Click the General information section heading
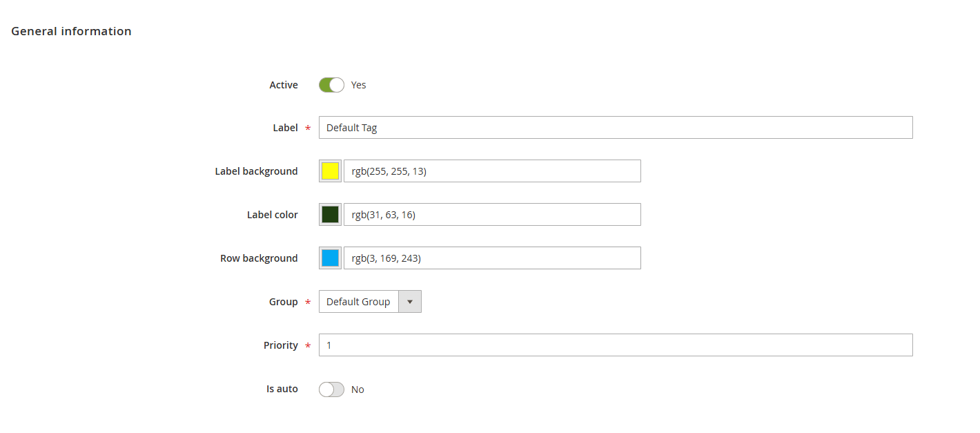Viewport: 980px width, 433px height. (x=71, y=31)
